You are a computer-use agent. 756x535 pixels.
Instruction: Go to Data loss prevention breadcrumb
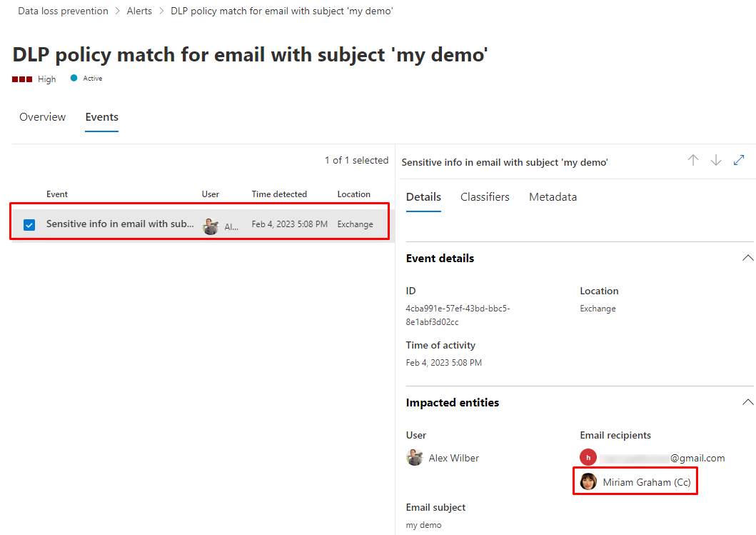click(64, 11)
